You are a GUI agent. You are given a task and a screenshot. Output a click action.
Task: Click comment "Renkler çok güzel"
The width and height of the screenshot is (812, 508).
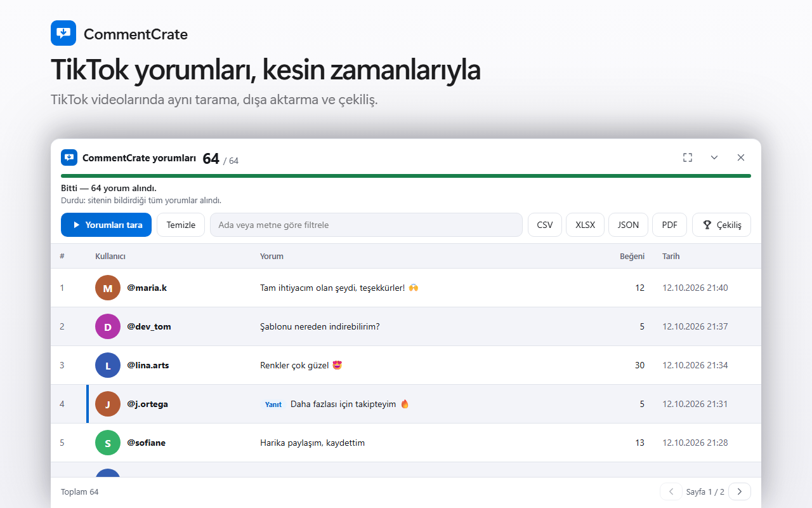click(x=301, y=365)
